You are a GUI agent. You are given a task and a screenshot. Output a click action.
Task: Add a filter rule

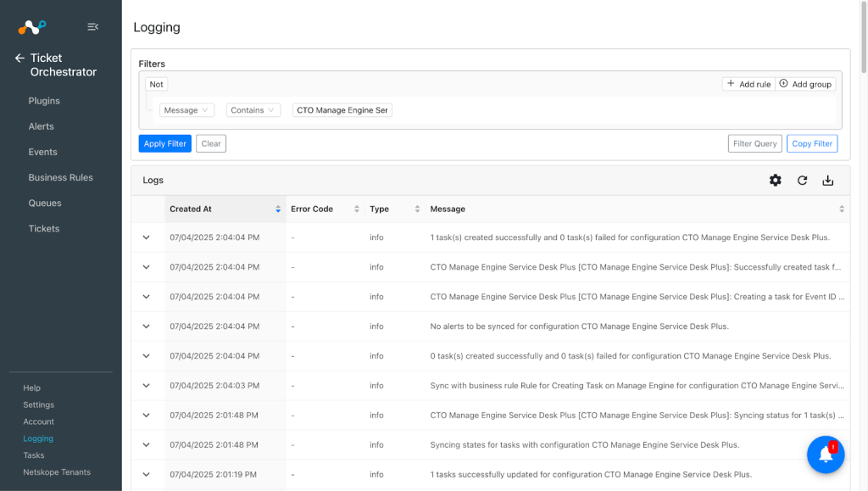tap(749, 84)
